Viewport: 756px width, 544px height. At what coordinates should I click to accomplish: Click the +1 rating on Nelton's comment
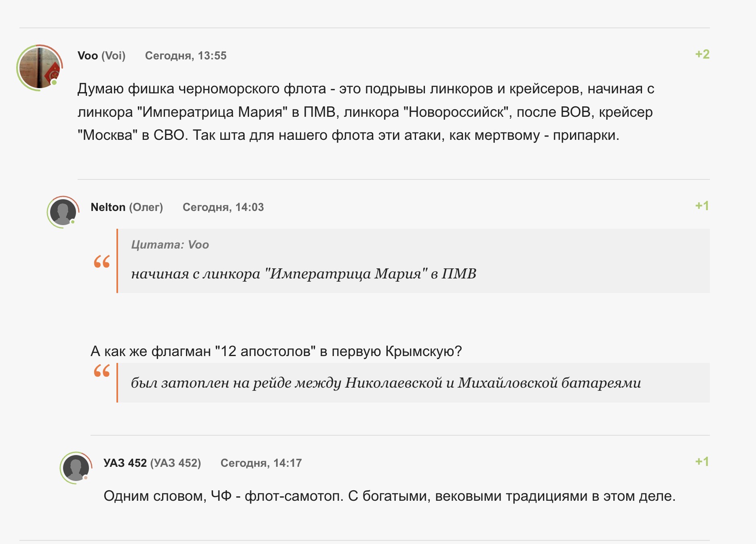pyautogui.click(x=702, y=206)
